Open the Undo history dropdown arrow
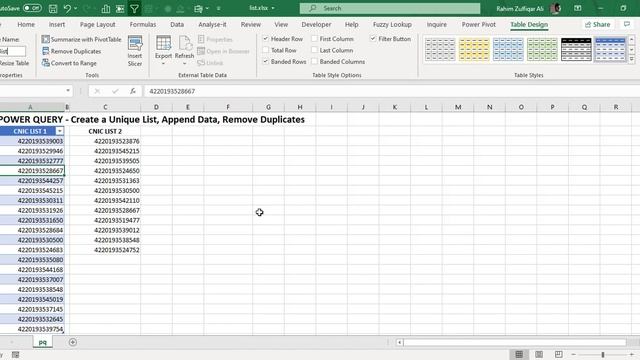Image resolution: width=640 pixels, height=360 pixels. [x=76, y=8]
